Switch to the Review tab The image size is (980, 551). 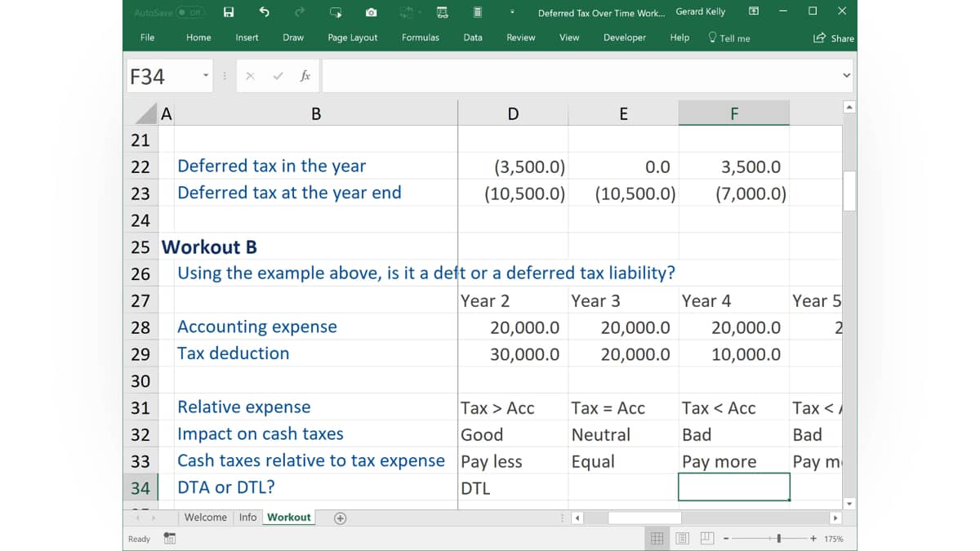click(x=521, y=38)
